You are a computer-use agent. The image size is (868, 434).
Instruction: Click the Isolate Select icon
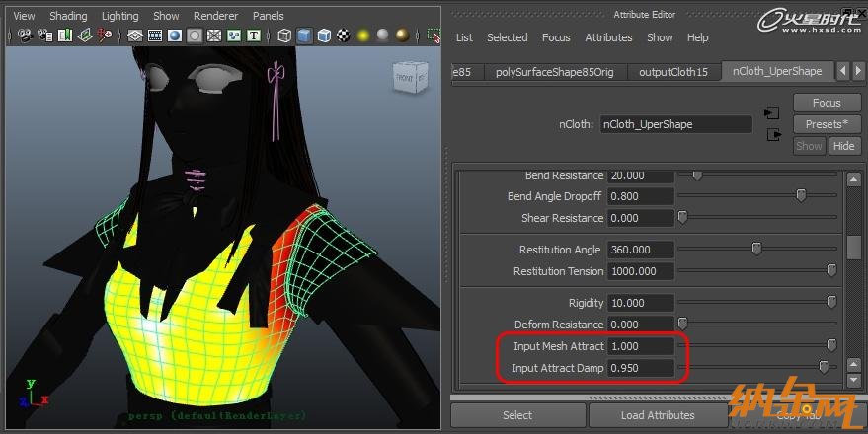click(434, 36)
